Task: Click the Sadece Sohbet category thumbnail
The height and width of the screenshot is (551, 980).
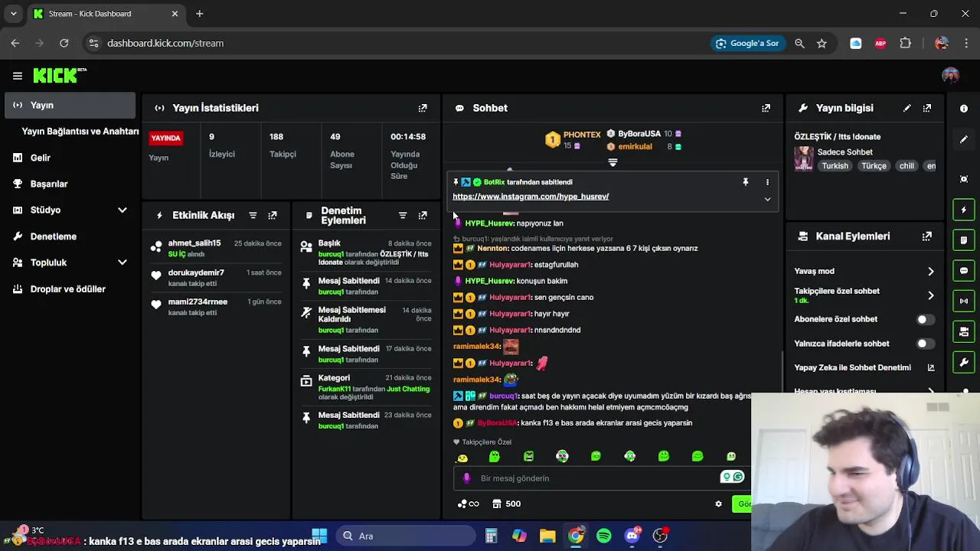Action: (804, 158)
